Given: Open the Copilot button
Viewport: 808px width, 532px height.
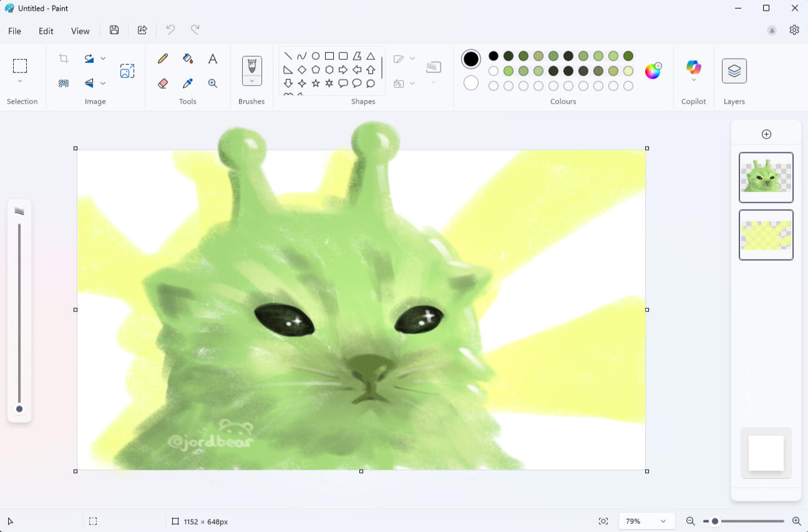Looking at the screenshot, I should tap(693, 67).
